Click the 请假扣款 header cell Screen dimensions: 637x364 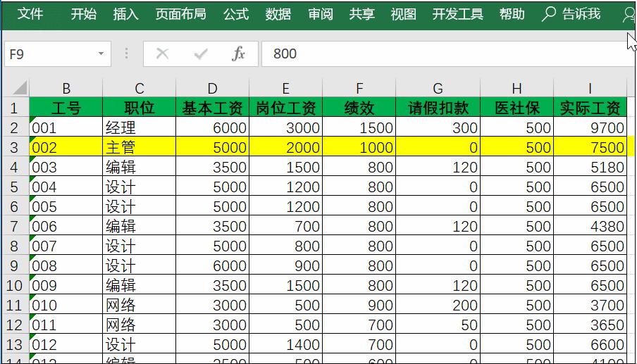click(438, 108)
